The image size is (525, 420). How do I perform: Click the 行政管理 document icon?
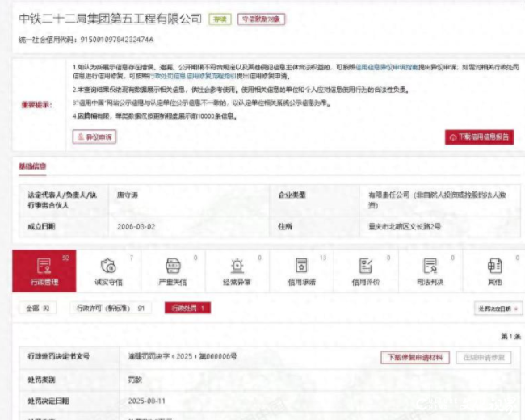point(44,266)
